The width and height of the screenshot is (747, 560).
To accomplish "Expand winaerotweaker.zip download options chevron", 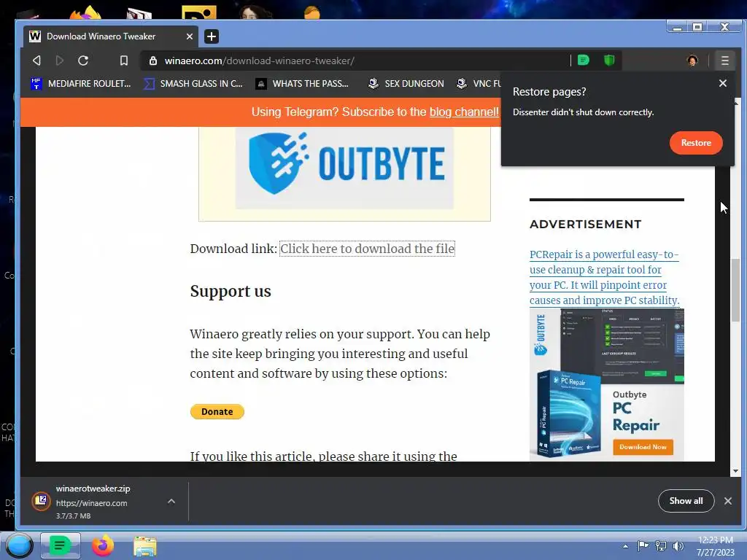I will [171, 501].
